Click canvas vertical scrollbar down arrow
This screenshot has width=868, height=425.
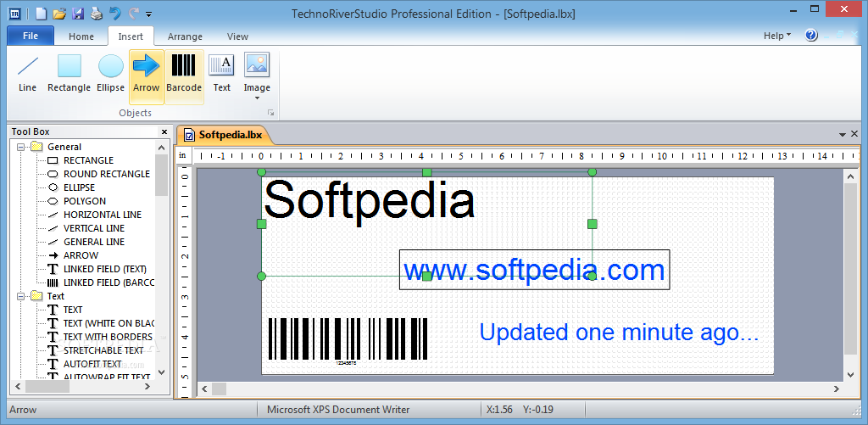(x=851, y=375)
